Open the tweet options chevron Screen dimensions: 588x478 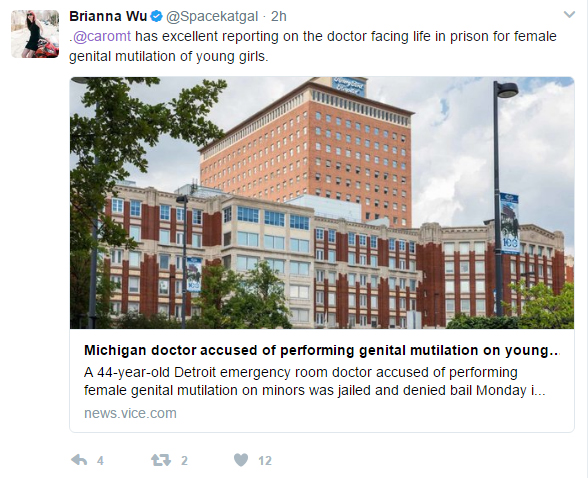point(569,15)
